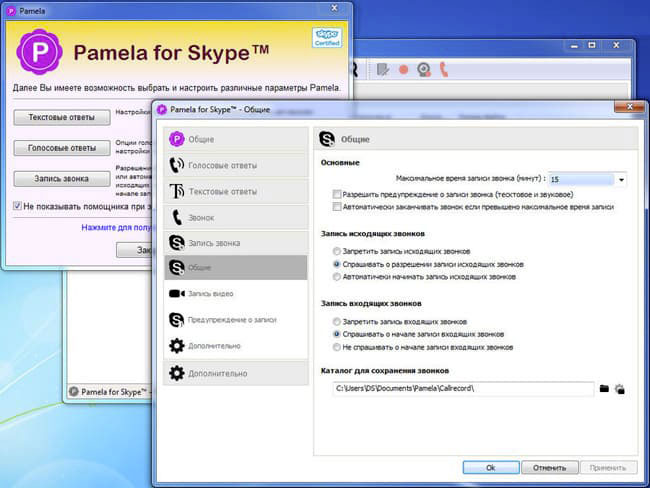Click the Основные section heading

pos(340,163)
